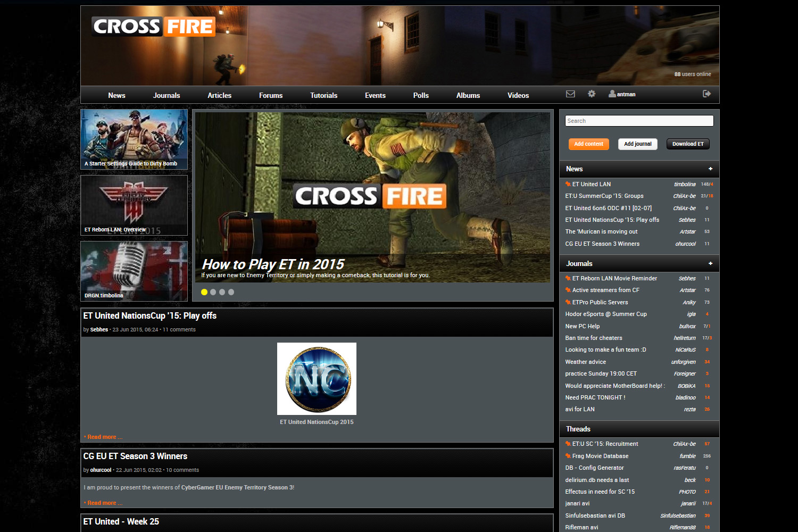Image resolution: width=798 pixels, height=532 pixels.
Task: Open author ohurcool link under CG post
Action: tap(101, 470)
